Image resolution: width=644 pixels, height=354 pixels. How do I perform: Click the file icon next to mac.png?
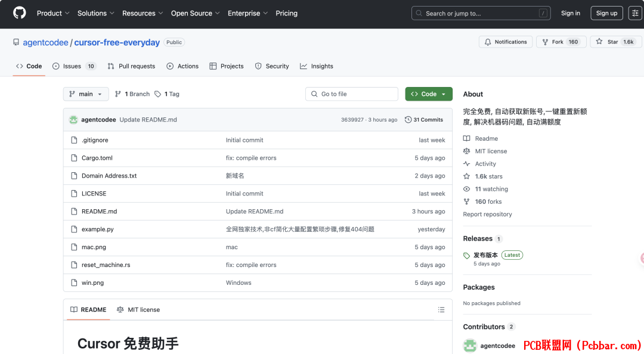(x=74, y=247)
